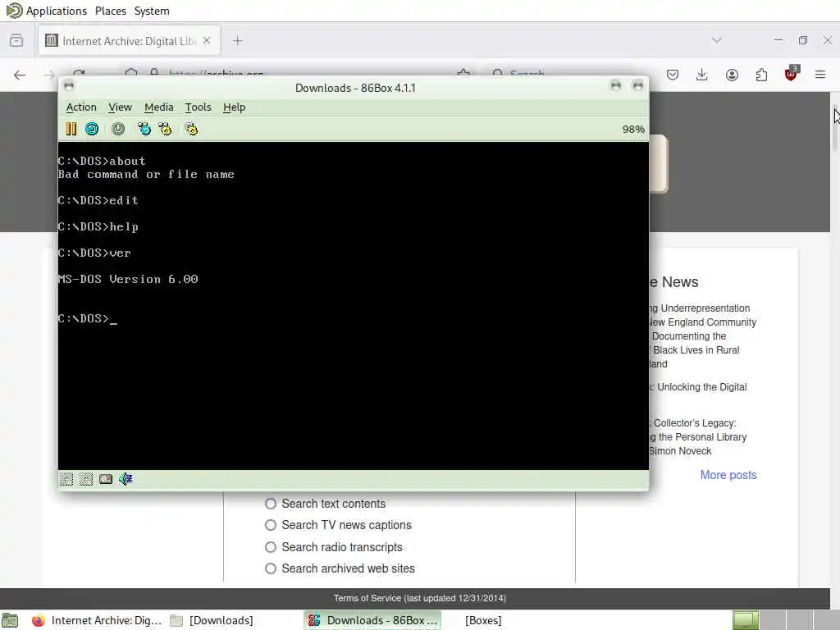Click the hard disk status icon

click(106, 479)
